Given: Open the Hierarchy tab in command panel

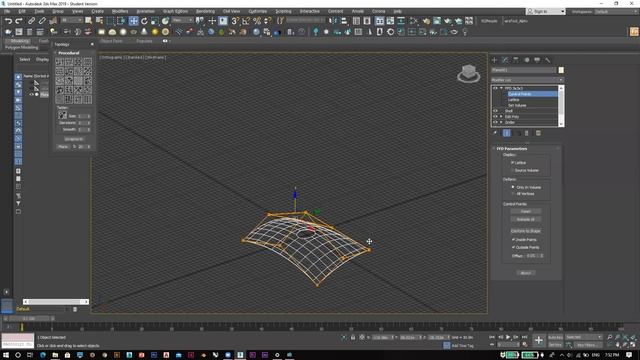Looking at the screenshot, I should pos(516,60).
